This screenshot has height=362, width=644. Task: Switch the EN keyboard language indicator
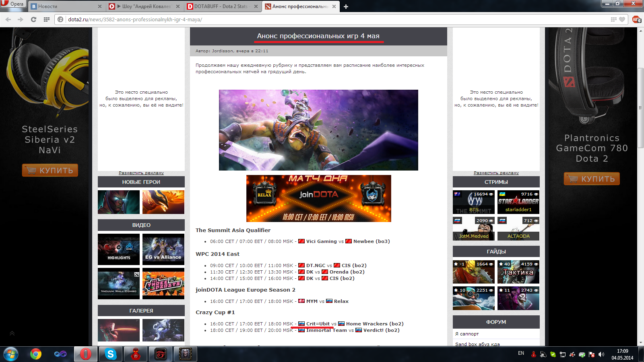point(521,353)
